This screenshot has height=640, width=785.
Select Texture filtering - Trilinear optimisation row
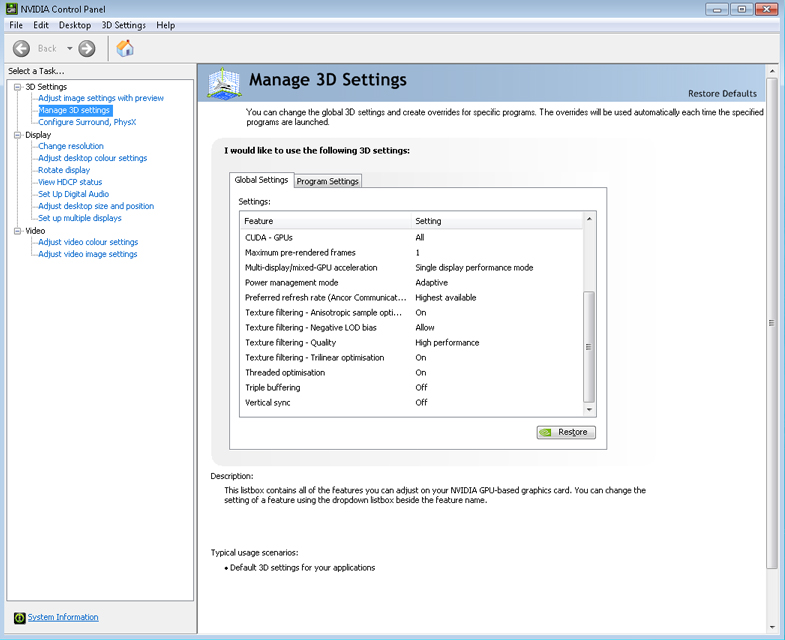(412, 358)
